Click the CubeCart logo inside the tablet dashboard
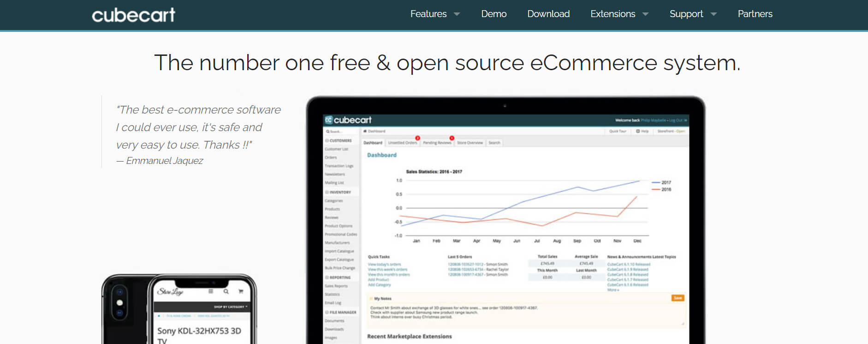868x344 pixels. (x=348, y=120)
